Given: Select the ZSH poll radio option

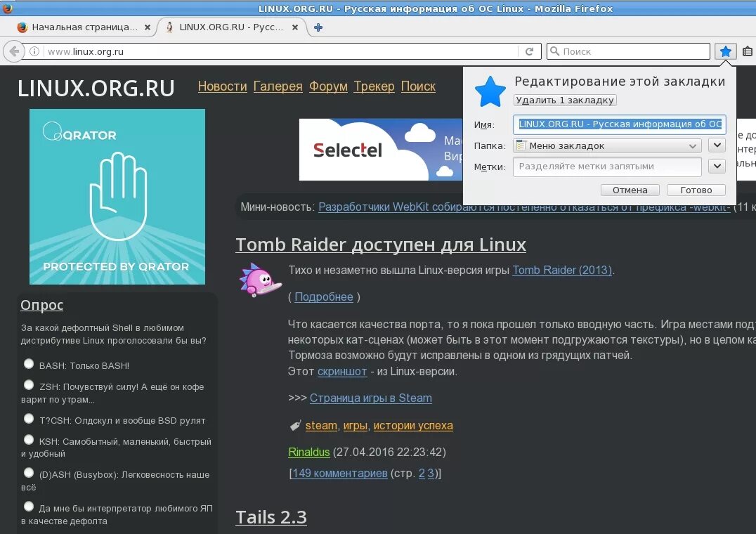Looking at the screenshot, I should click(x=29, y=384).
